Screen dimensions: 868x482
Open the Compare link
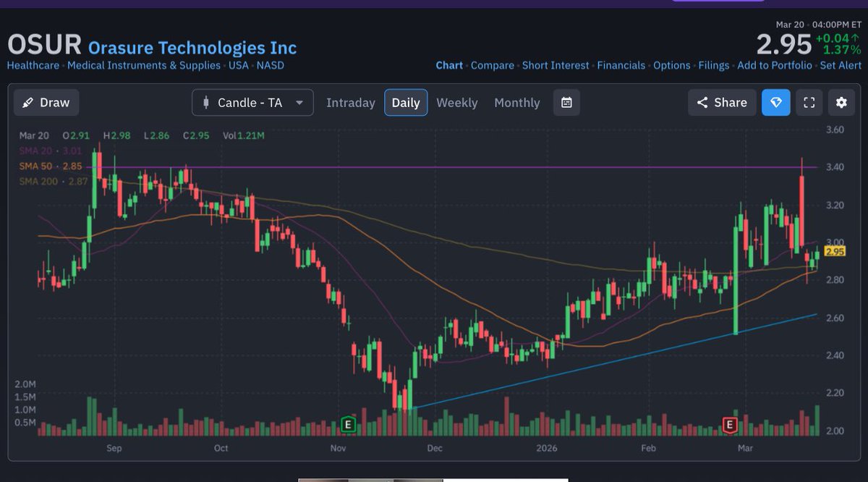(493, 65)
